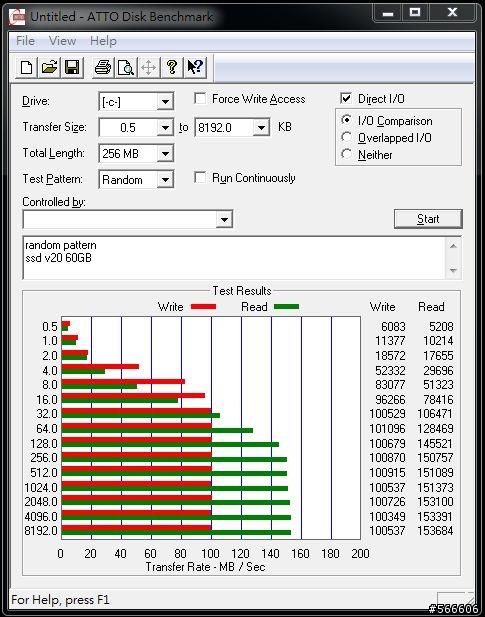Click read value 153684
Image resolution: width=485 pixels, height=617 pixels.
435,530
